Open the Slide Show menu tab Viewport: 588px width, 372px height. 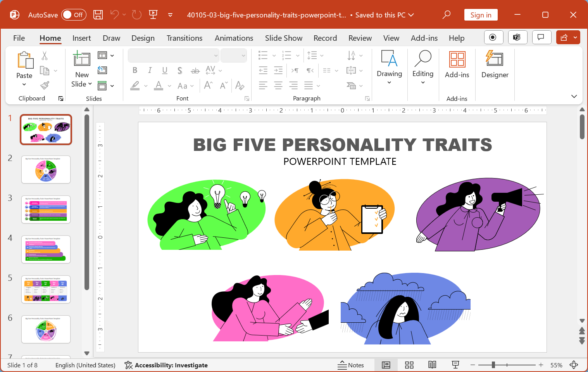coord(283,38)
